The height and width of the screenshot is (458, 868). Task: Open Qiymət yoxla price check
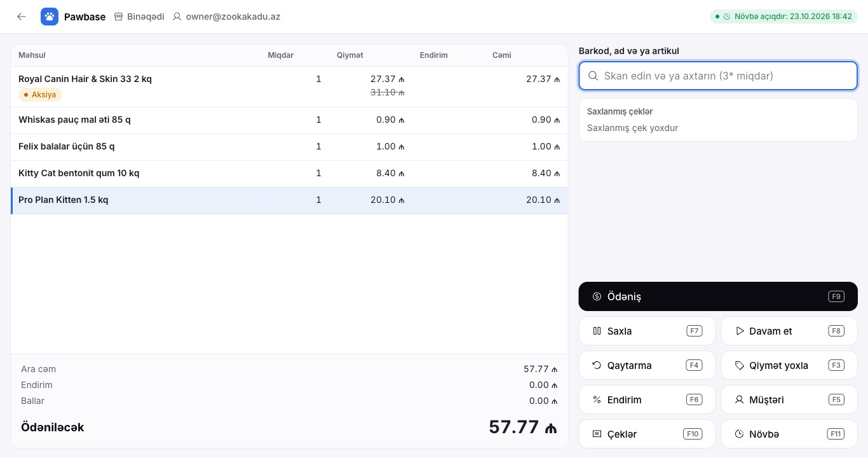click(x=789, y=365)
